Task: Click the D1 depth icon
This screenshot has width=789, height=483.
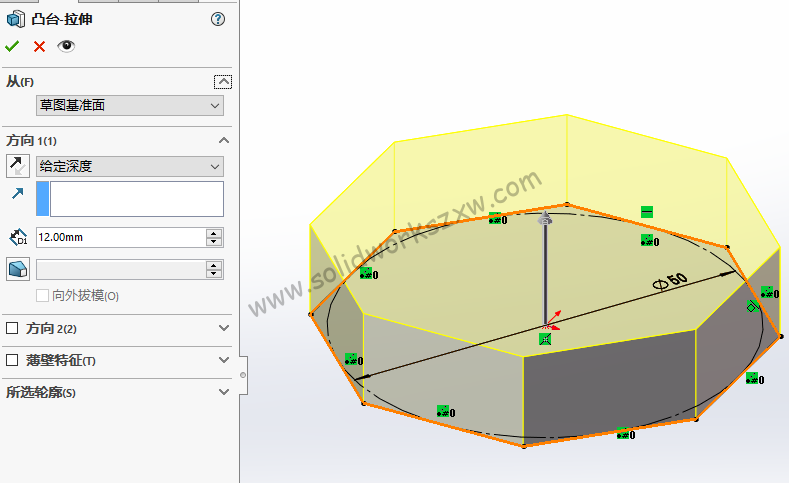Action: 18,237
